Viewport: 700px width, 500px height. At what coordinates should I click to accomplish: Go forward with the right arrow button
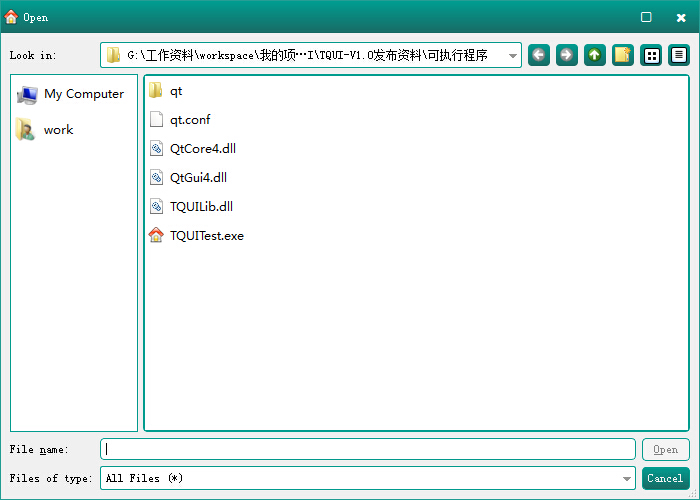[x=567, y=55]
